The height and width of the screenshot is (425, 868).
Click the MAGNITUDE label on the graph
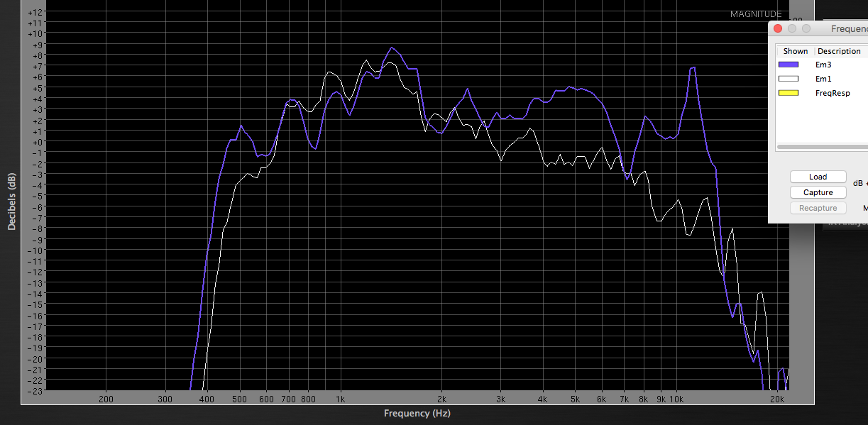(756, 14)
